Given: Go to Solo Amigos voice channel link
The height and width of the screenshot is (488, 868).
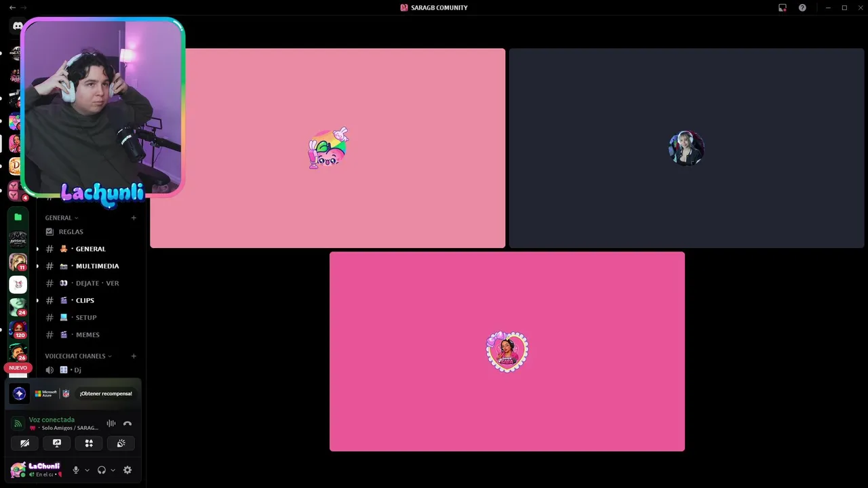Looking at the screenshot, I should 64,428.
